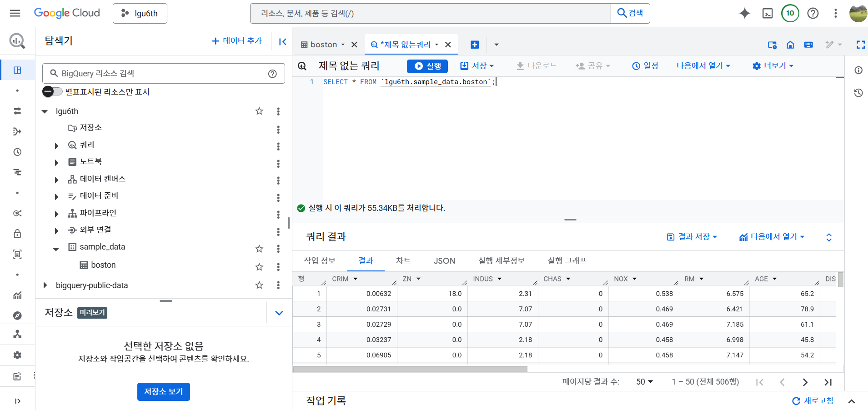Open the help question mark menu

point(813,13)
